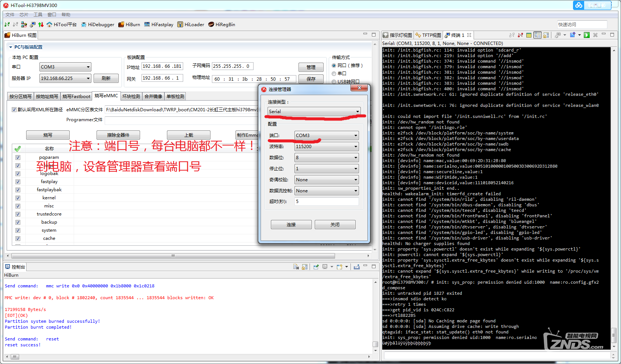Open the server IP dropdown

click(65, 78)
